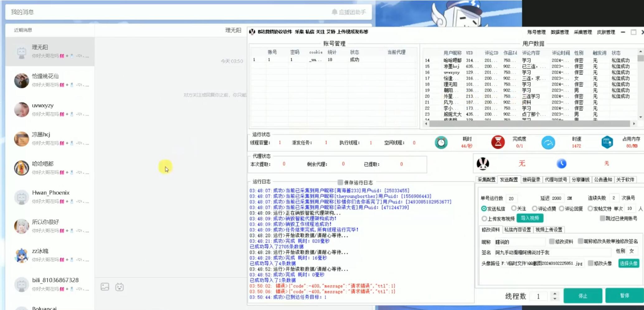Click the 导入视频 button
Image resolution: width=644 pixels, height=310 pixels.
[x=530, y=218]
